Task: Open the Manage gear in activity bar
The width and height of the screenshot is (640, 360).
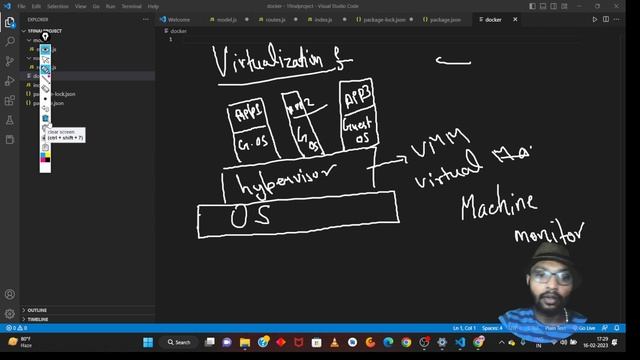Action: (10, 313)
